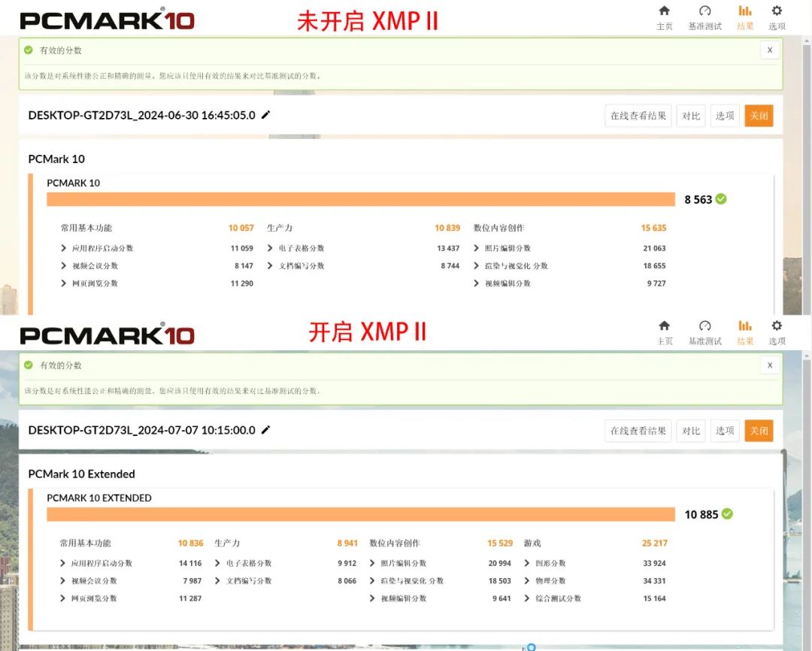Open 主页 home icon in 2024-07-07 result window
This screenshot has width=812, height=651.
(665, 332)
